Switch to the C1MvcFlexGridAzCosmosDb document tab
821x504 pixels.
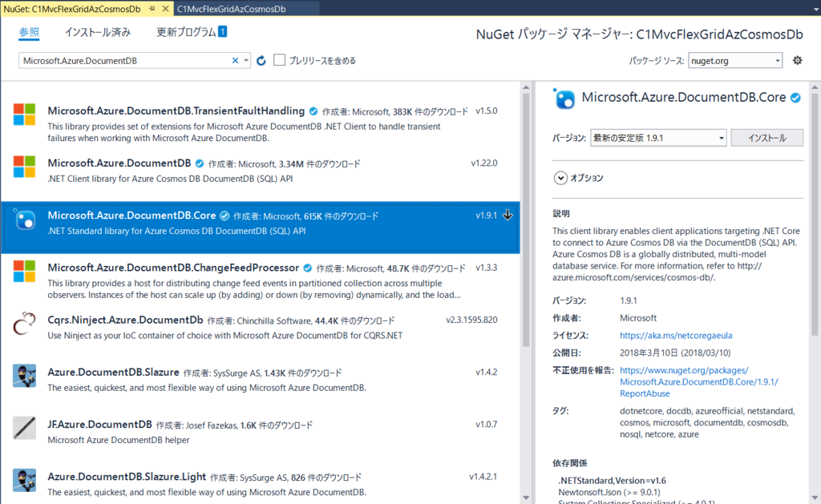coord(231,9)
